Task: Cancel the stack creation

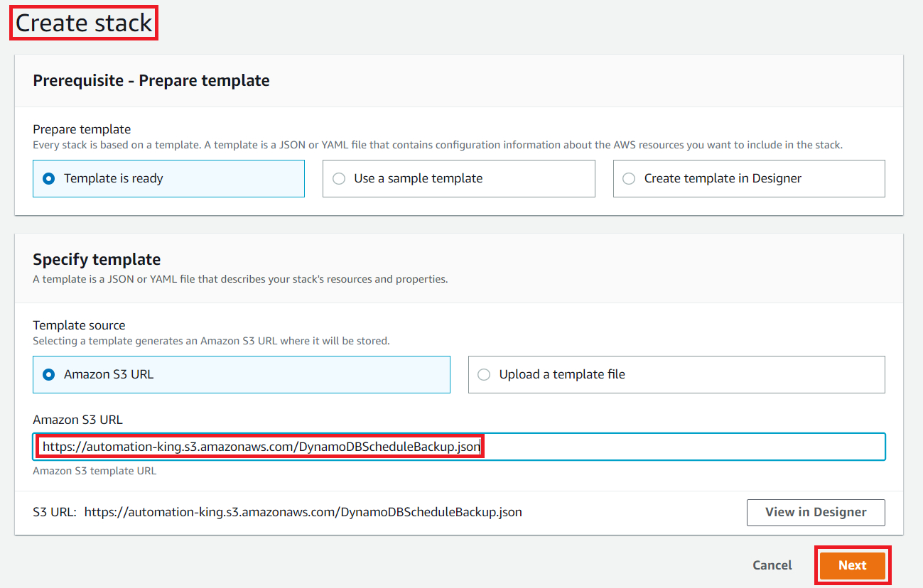Action: coord(772,565)
